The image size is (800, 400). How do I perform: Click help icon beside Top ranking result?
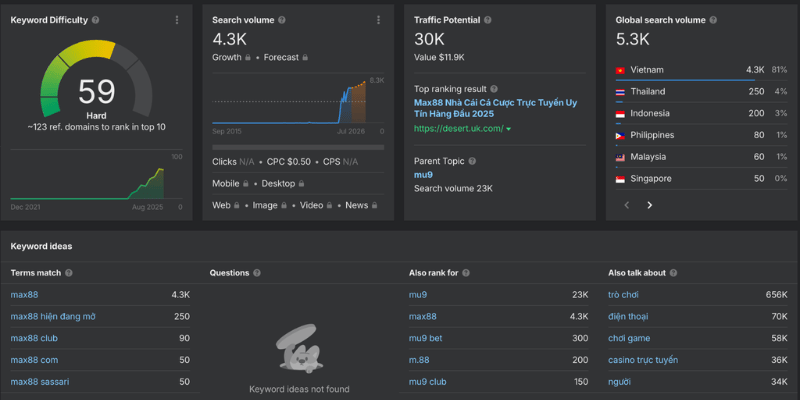[494, 89]
